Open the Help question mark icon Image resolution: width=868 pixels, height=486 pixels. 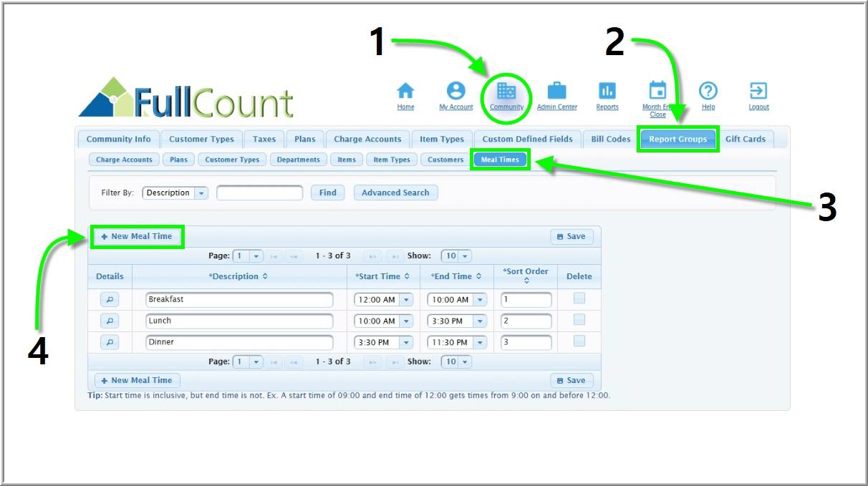pos(708,92)
